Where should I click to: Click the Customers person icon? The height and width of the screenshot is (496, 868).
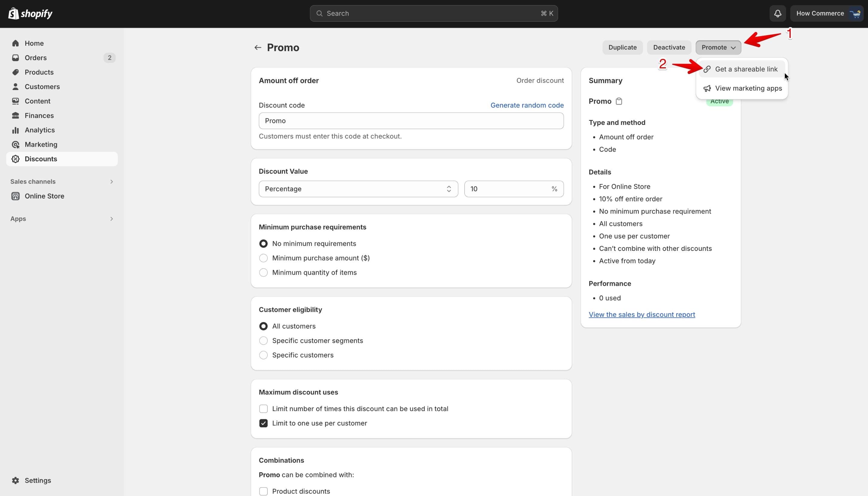click(x=15, y=87)
